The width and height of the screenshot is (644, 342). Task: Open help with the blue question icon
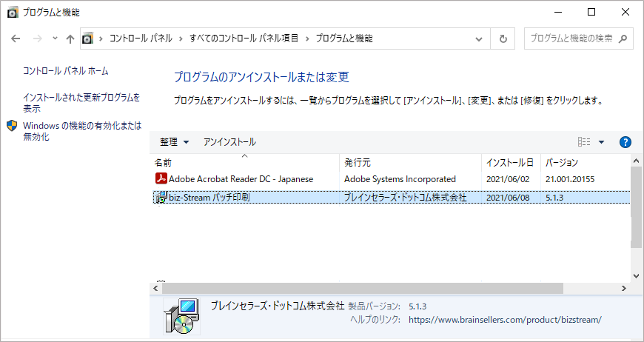(625, 142)
